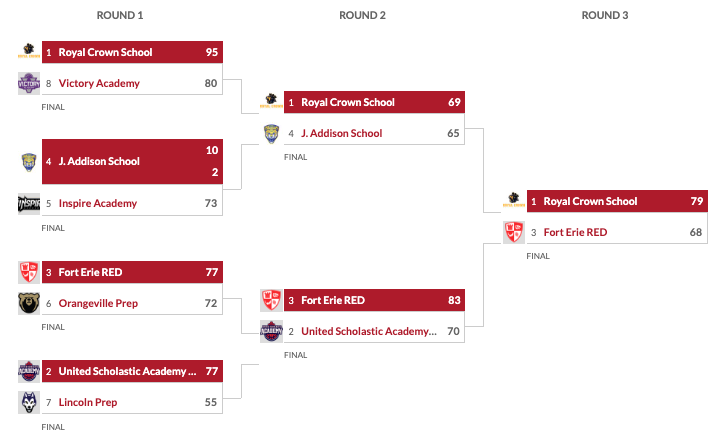Open the Inspire Academy team link
Image resolution: width=721 pixels, height=442 pixels.
tap(97, 203)
